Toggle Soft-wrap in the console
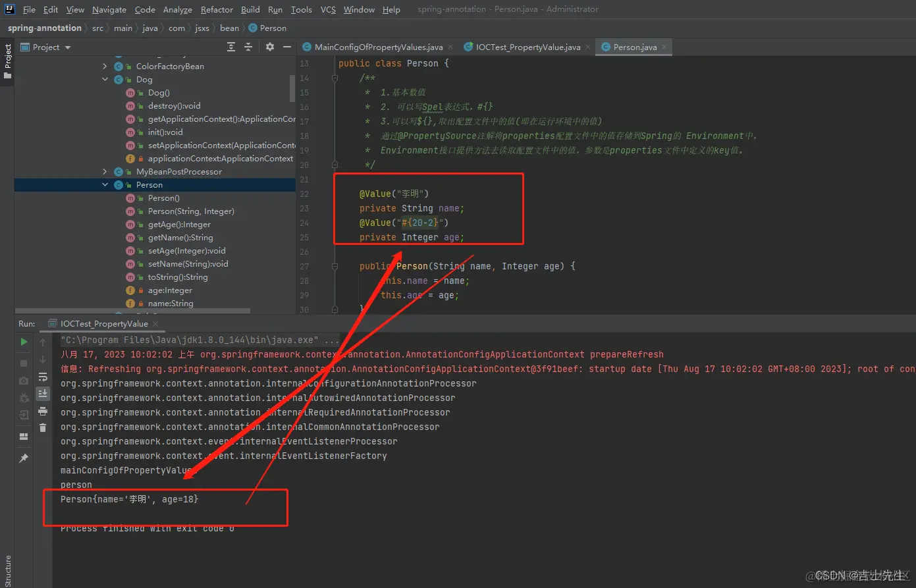916x588 pixels. [43, 377]
